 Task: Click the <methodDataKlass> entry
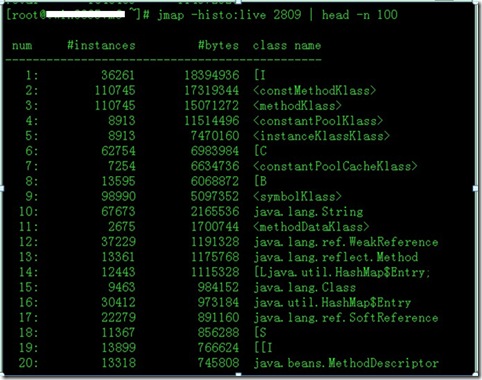[311, 227]
